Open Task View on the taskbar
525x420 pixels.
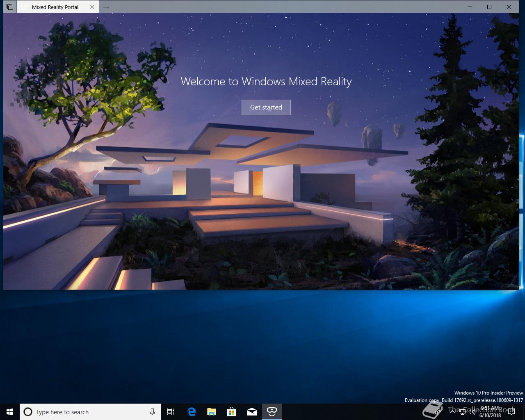point(171,412)
